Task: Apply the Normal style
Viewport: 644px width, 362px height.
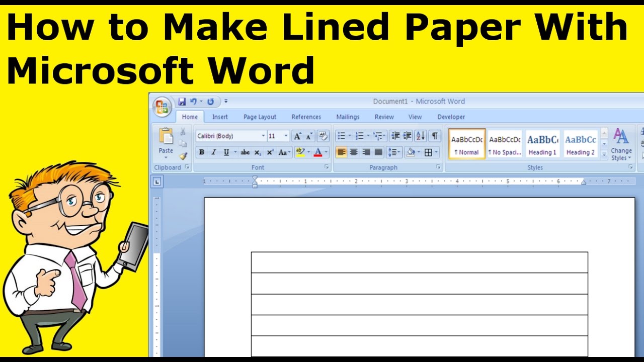Action: coord(467,145)
